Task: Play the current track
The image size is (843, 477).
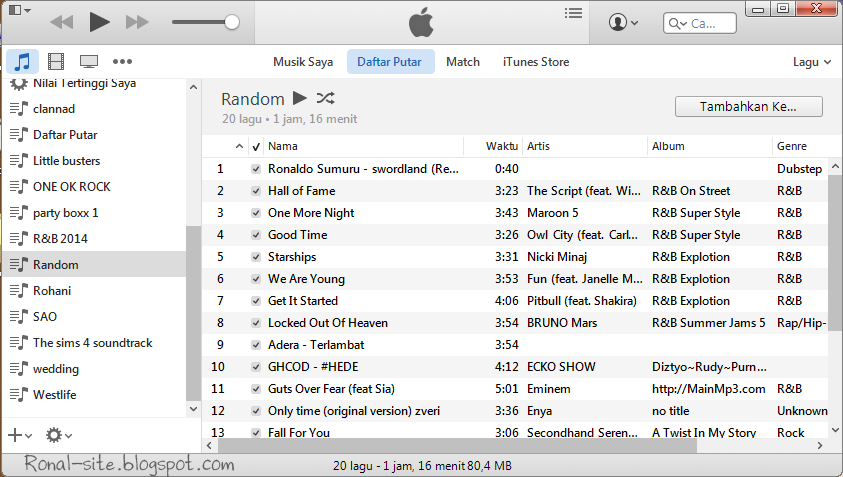Action: click(99, 23)
